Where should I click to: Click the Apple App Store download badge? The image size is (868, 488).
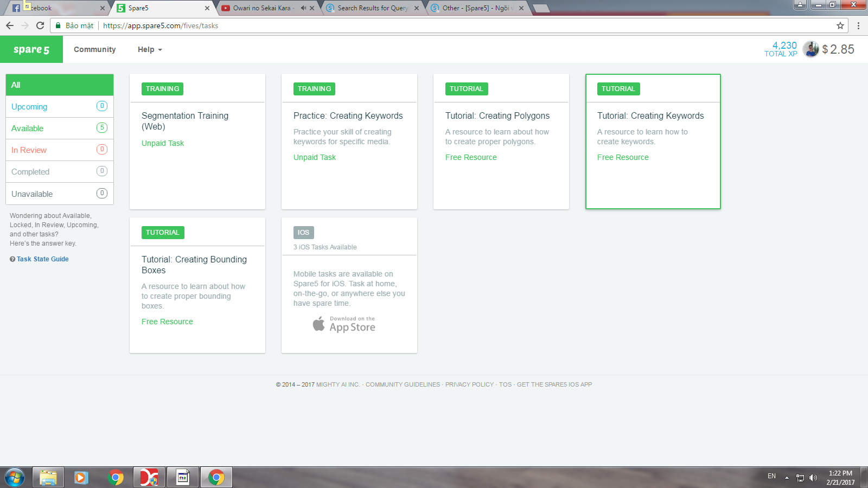(x=344, y=324)
